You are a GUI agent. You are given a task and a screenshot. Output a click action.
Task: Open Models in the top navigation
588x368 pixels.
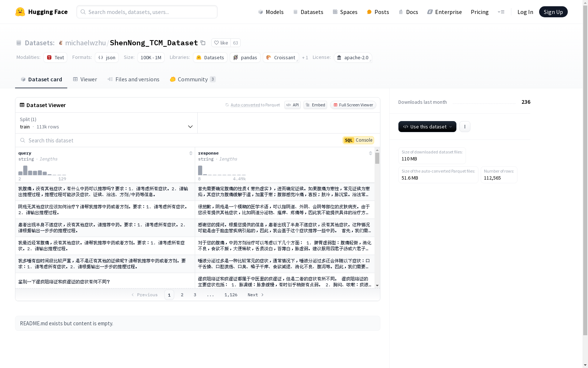[x=271, y=12]
